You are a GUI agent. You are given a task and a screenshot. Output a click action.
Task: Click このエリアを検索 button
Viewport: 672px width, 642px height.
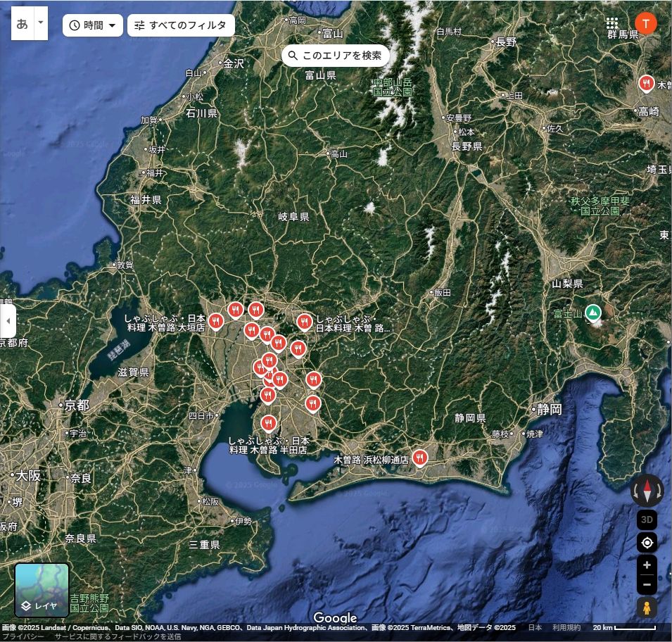tap(335, 56)
